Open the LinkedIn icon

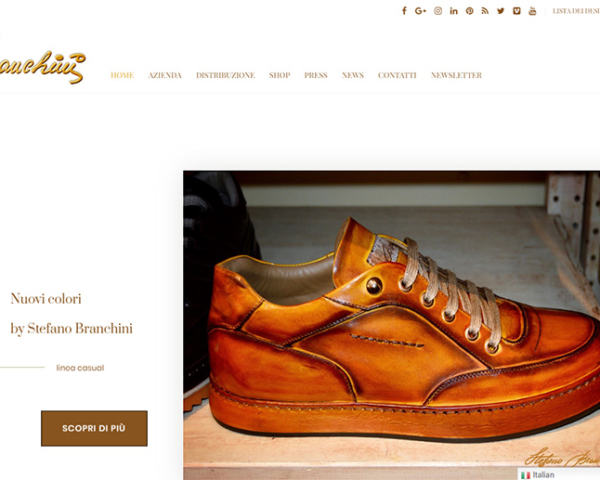click(453, 11)
